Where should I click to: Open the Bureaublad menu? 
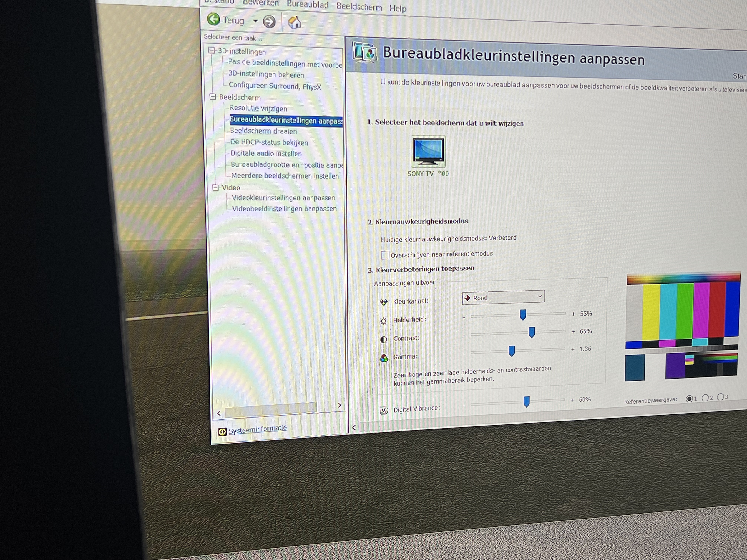pyautogui.click(x=307, y=5)
